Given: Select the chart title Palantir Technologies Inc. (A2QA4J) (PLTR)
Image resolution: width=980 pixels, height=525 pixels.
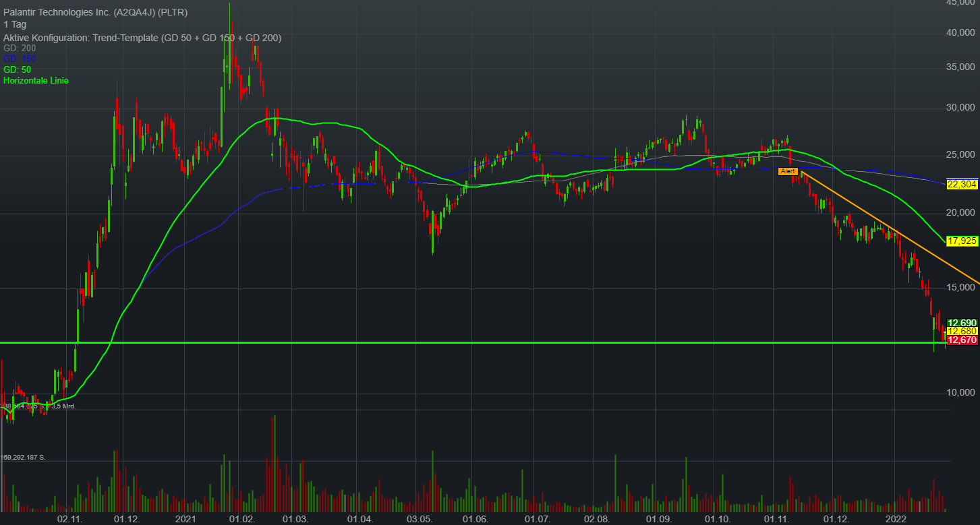Looking at the screenshot, I should [96, 12].
